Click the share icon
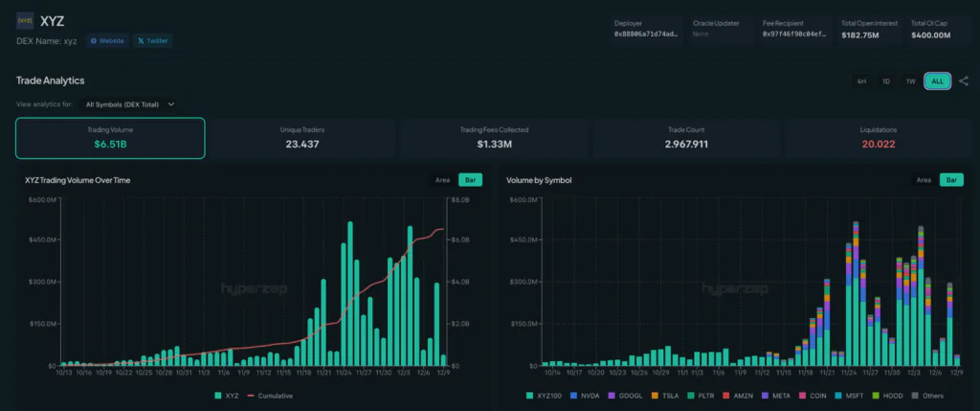 (x=963, y=81)
